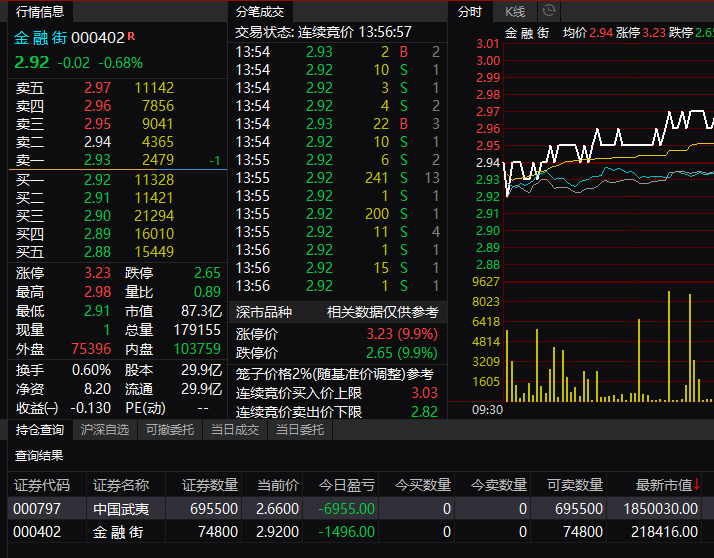The height and width of the screenshot is (558, 714).
Task: Click the 市值 value 87.3亿
Action: coord(201,311)
